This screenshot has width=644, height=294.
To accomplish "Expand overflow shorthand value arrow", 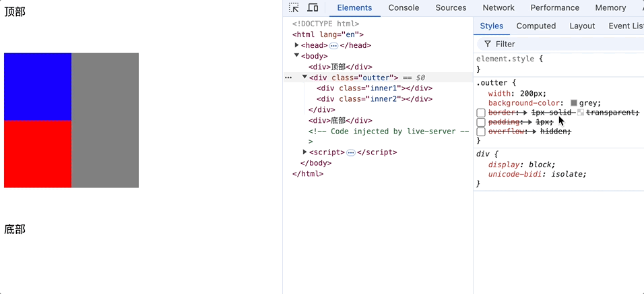I will click(534, 131).
